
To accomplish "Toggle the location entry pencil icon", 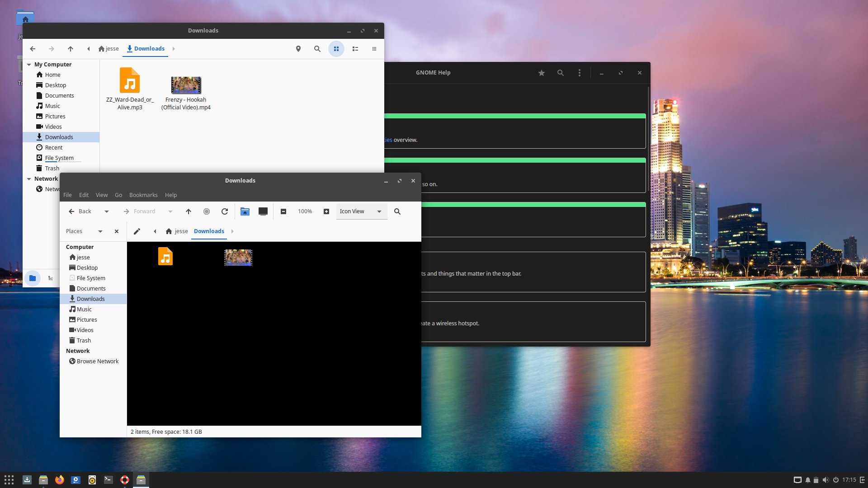I will coord(137,231).
